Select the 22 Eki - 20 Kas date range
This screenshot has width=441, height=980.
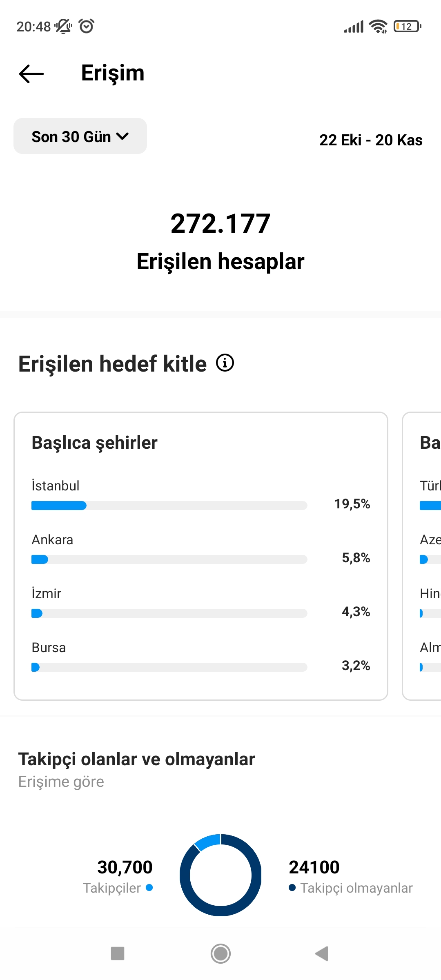[x=371, y=140]
